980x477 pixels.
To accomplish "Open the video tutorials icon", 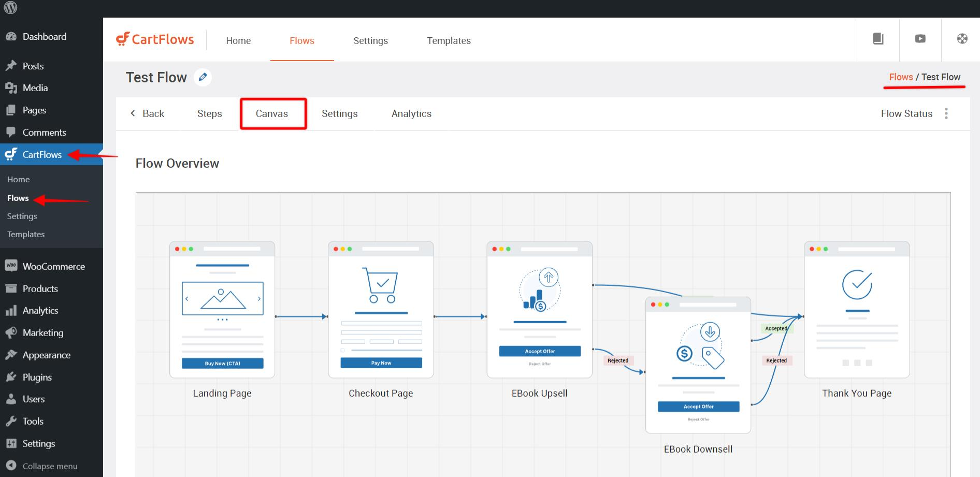I will tap(920, 39).
